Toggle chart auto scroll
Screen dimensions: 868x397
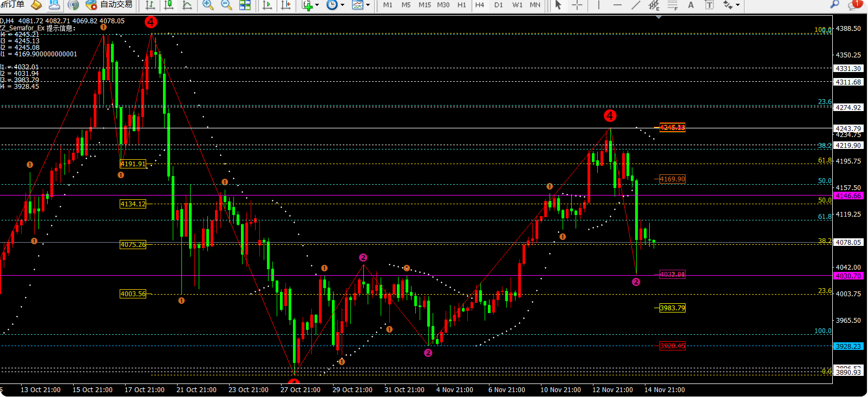click(x=267, y=5)
